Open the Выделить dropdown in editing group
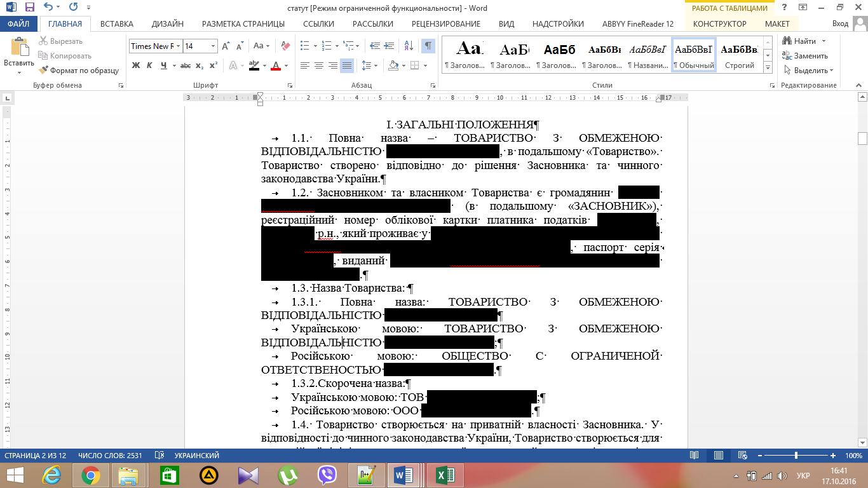 808,71
